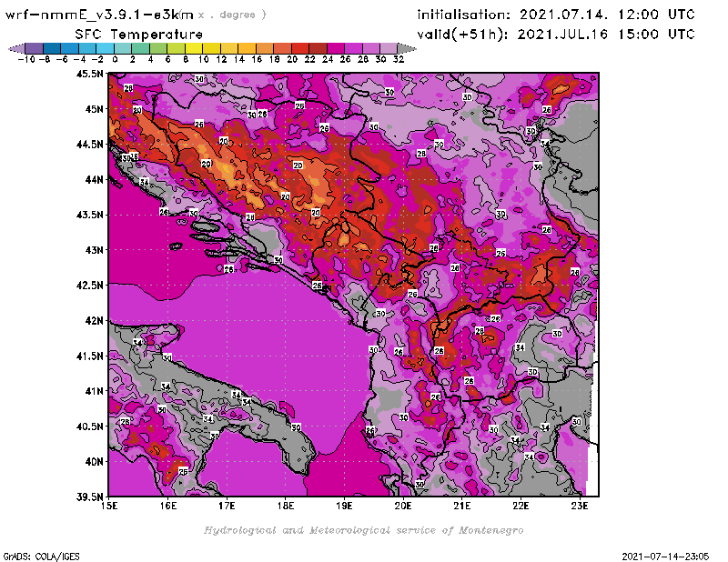Viewport: 728px width, 562px height.
Task: Click the Hydrological and Meteorological service of Montenegro caption
Action: click(x=363, y=530)
